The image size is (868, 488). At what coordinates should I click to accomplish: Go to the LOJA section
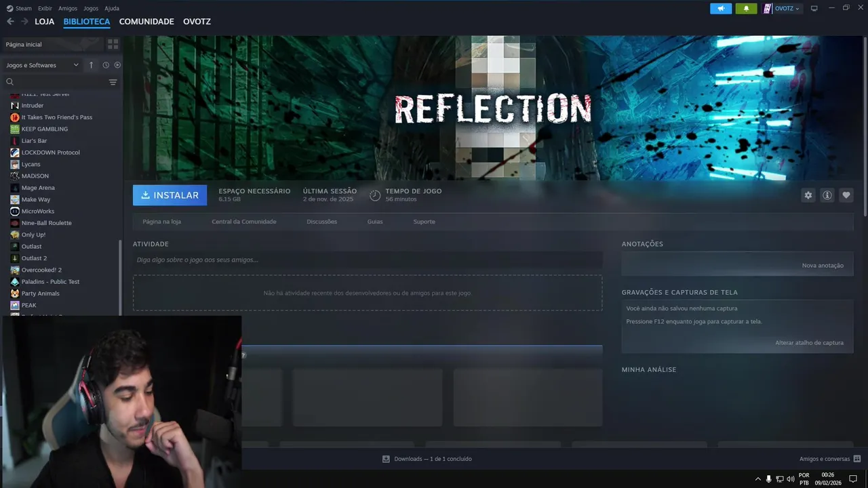(x=45, y=22)
